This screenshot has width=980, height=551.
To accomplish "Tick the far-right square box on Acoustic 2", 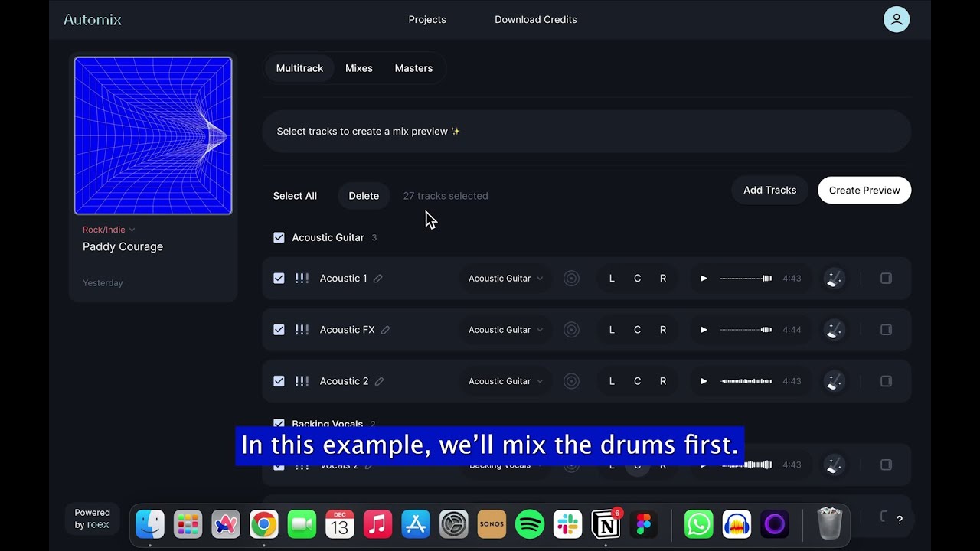I will point(886,381).
